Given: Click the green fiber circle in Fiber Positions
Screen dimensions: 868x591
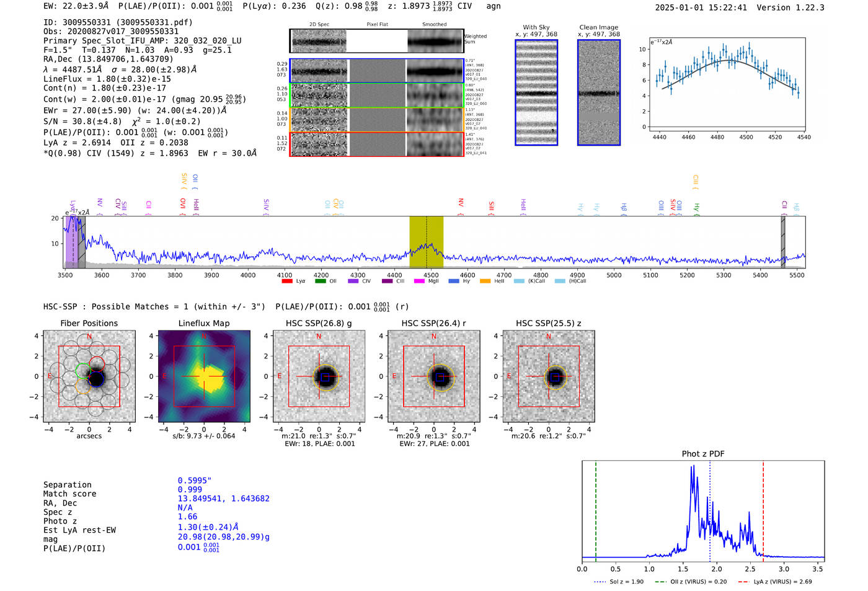Looking at the screenshot, I should (x=83, y=371).
